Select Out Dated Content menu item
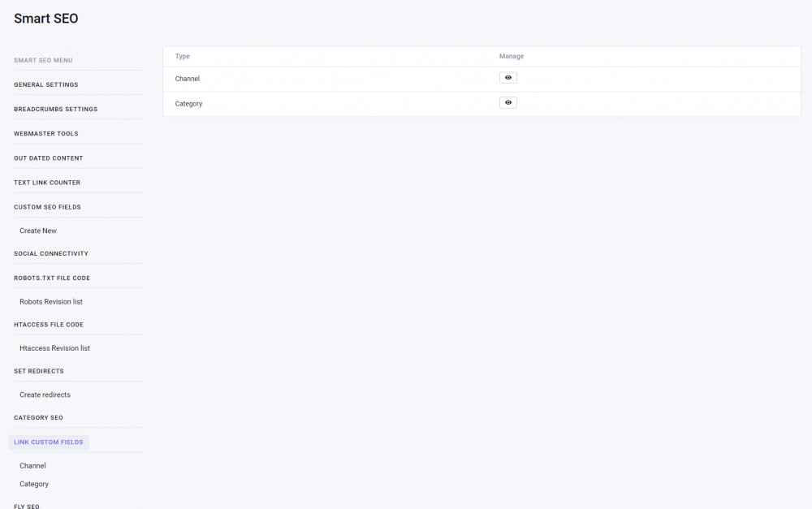Viewport: 812px width, 509px height. 49,157
